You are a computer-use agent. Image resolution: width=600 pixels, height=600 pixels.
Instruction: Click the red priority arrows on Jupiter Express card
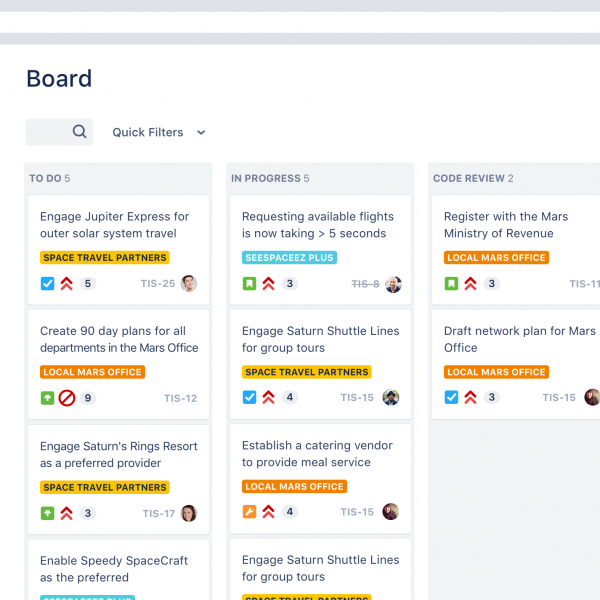[67, 284]
